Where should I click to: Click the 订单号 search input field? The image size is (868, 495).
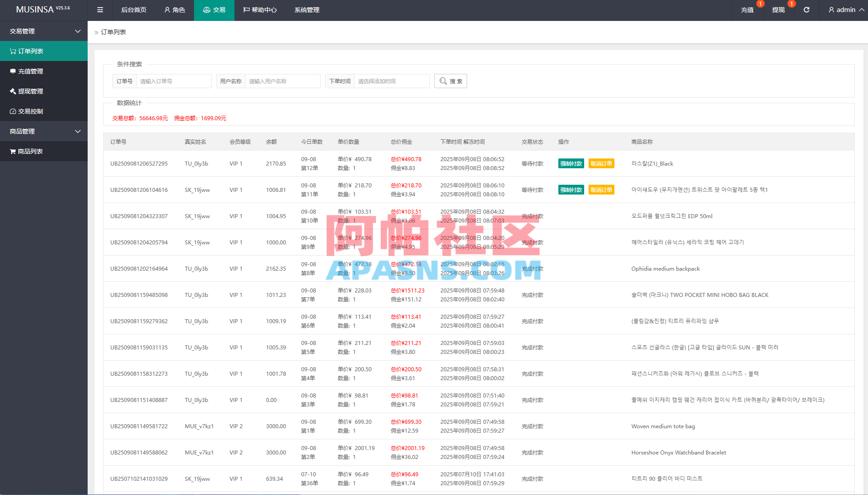[x=174, y=81]
